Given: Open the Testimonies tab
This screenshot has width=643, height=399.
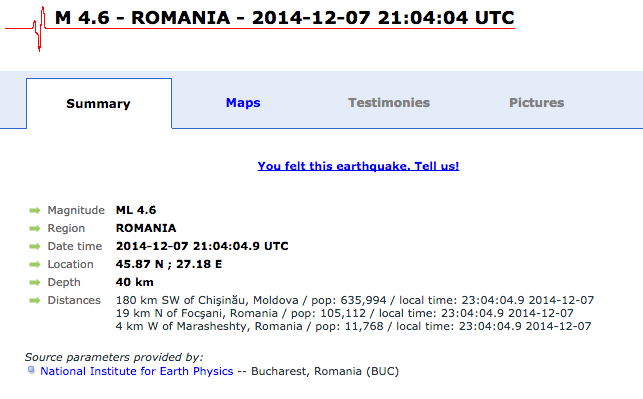Looking at the screenshot, I should (x=389, y=103).
